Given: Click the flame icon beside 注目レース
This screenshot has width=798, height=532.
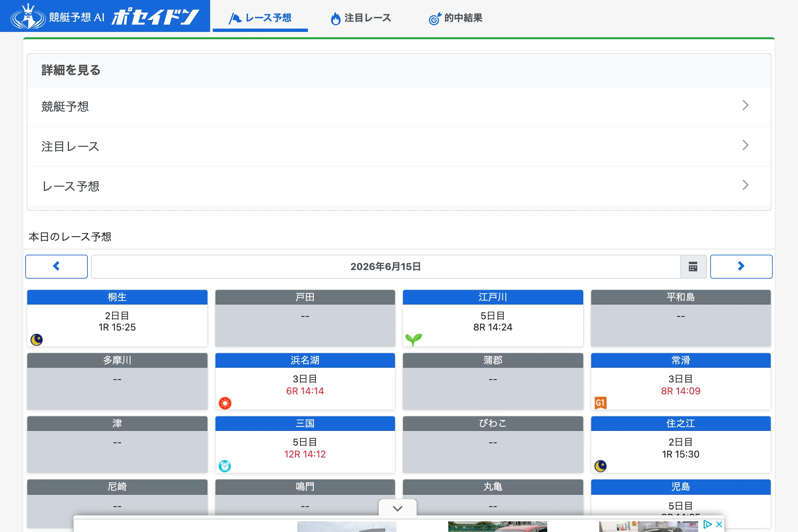Looking at the screenshot, I should point(335,19).
